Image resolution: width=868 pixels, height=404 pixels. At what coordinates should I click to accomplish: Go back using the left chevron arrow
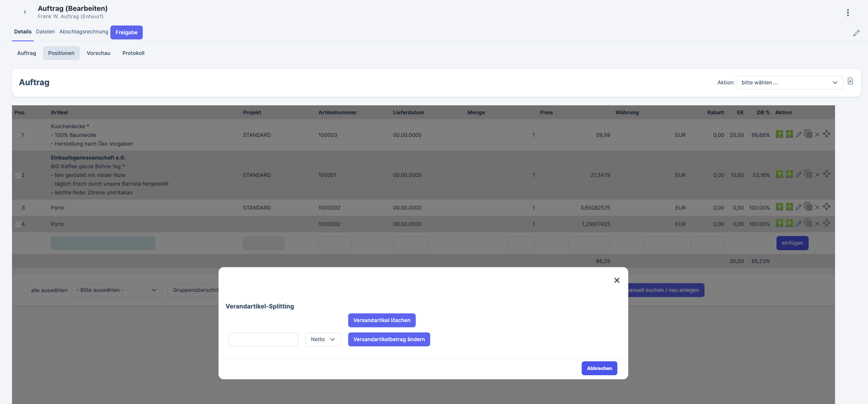click(25, 12)
